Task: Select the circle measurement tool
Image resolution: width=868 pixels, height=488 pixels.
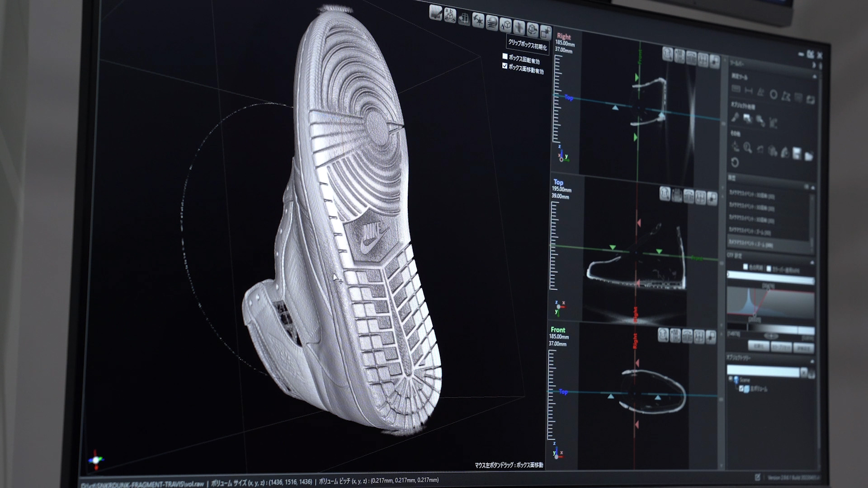Action: tap(774, 95)
